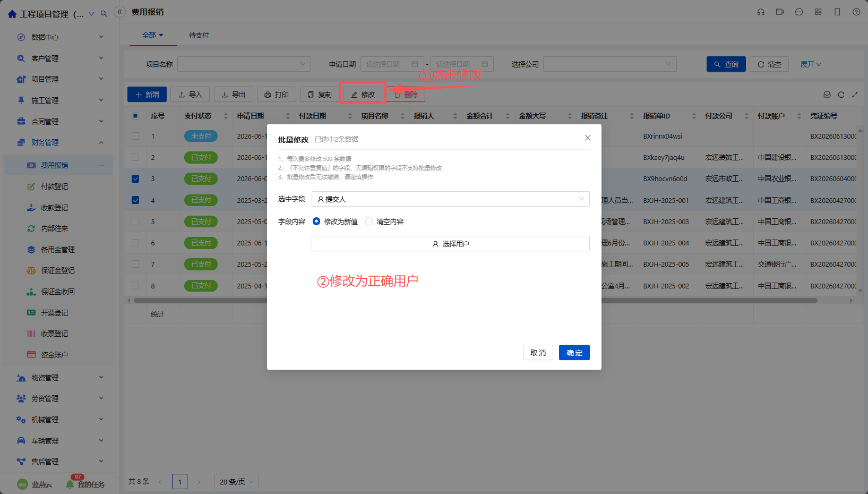Click the 蓝燕云 logo icon
Viewport: 868px width, 494px height.
pos(22,484)
